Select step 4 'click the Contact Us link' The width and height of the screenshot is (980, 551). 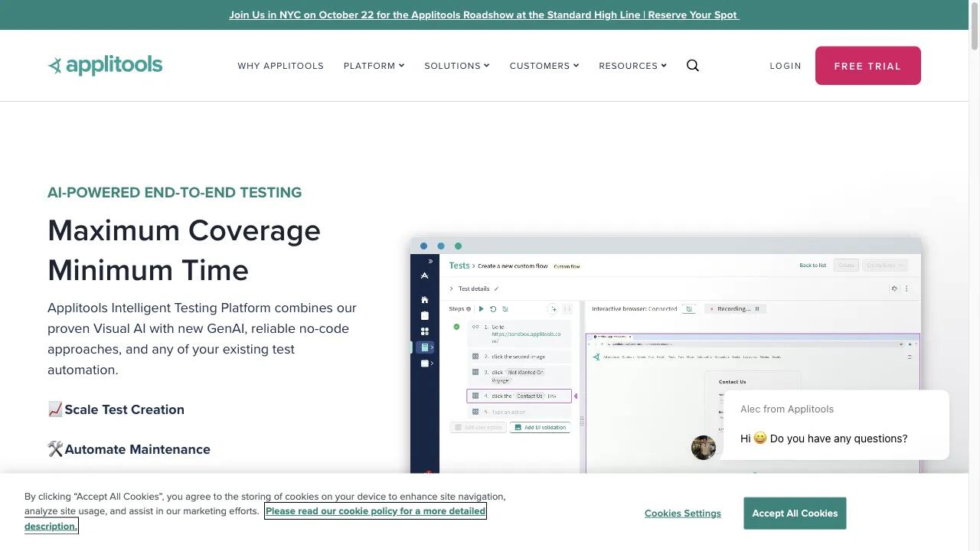pos(519,396)
